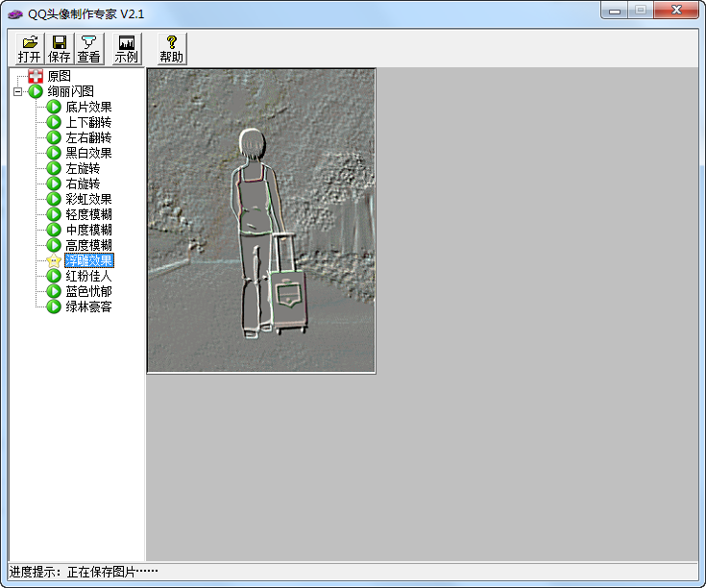Click the embossed preview image
Screen dimensions: 706x588
pyautogui.click(x=260, y=221)
